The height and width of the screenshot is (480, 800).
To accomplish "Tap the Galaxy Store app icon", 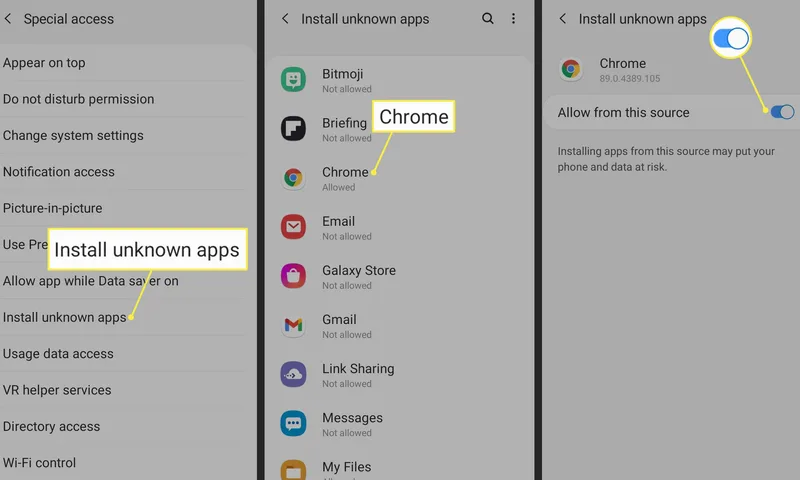I will pos(293,276).
